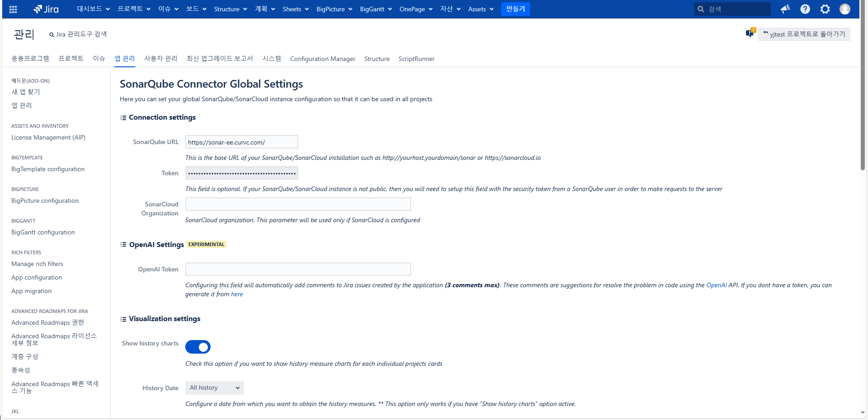Click yjtest 프로젝트로 돌아가기 button
The height and width of the screenshot is (420, 868).
pos(804,34)
